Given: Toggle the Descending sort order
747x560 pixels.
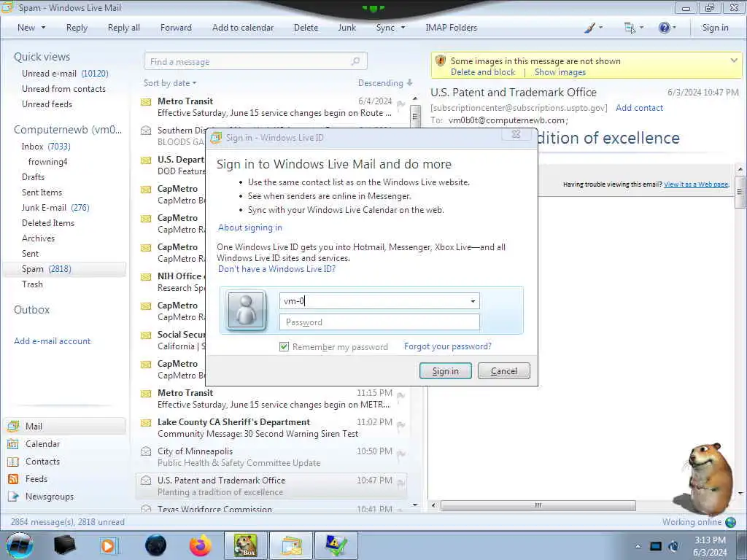Looking at the screenshot, I should coord(385,83).
